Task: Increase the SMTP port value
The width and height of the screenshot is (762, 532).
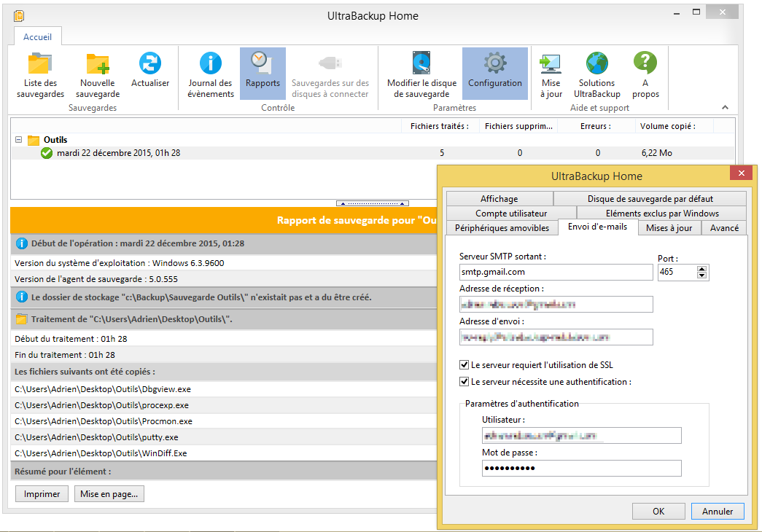Action: [702, 268]
